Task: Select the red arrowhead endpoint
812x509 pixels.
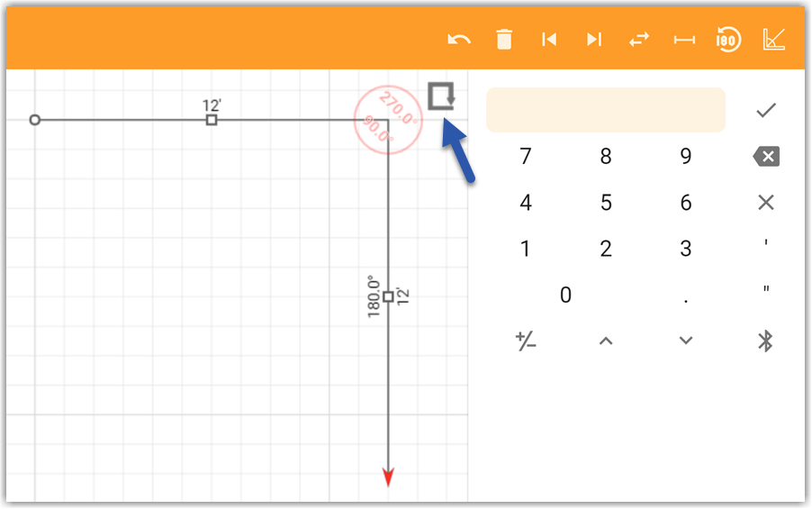Action: click(x=388, y=477)
